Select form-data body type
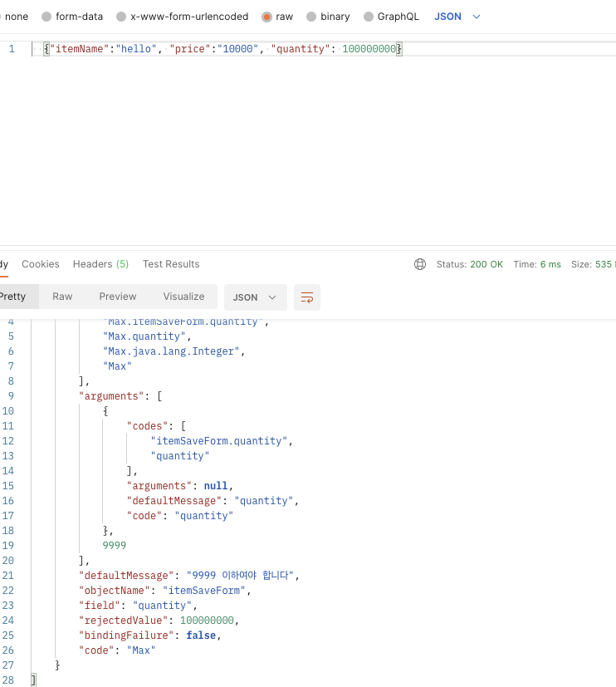 (x=72, y=17)
